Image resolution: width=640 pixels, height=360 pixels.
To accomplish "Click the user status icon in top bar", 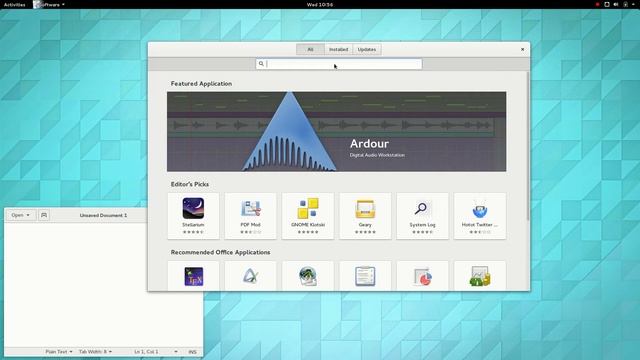I will [625, 4].
